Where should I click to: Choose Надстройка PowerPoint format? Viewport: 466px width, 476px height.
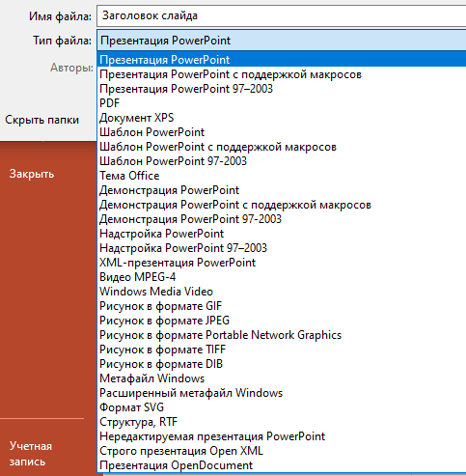[x=282, y=234]
